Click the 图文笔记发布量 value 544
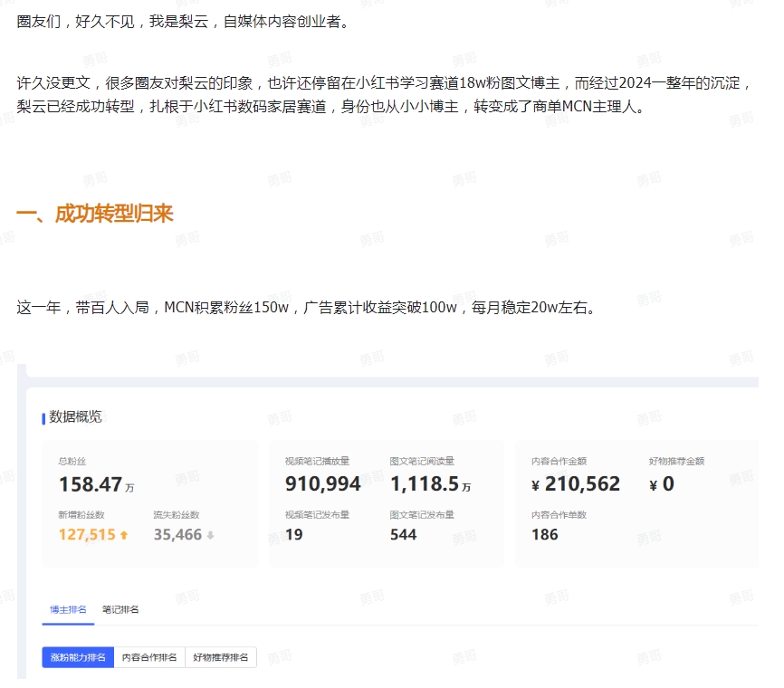Image resolution: width=784 pixels, height=688 pixels. (x=403, y=534)
